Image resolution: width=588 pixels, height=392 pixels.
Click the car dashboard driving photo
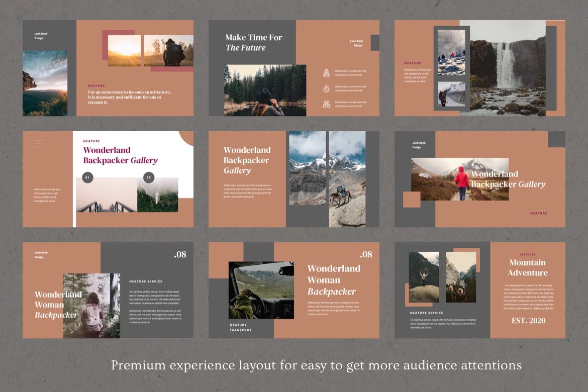pos(261,290)
